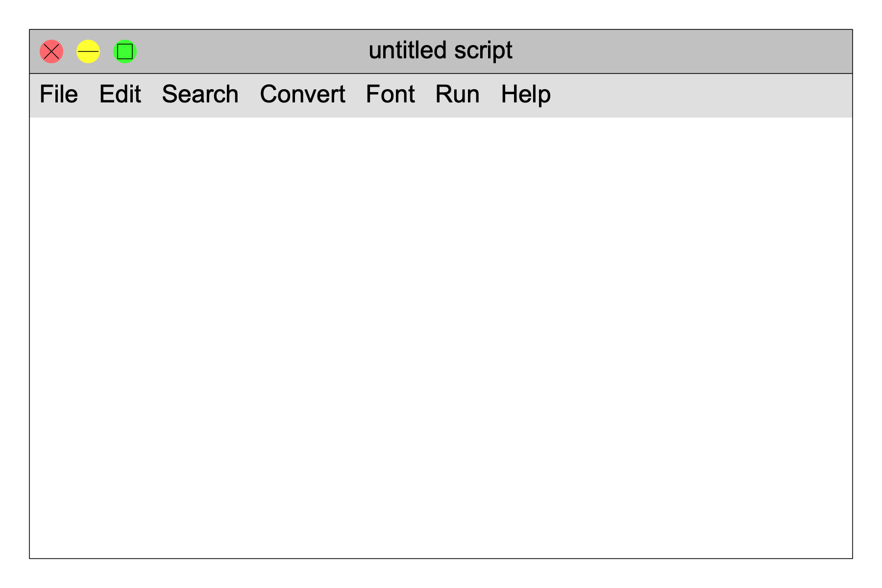The width and height of the screenshot is (882, 588).
Task: Click empty menu bar space right of Help
Action: click(701, 96)
